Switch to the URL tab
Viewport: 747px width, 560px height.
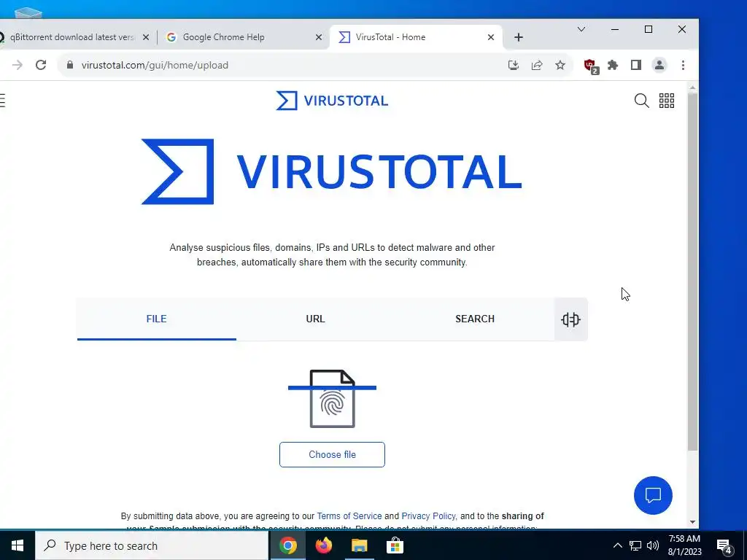tap(315, 319)
